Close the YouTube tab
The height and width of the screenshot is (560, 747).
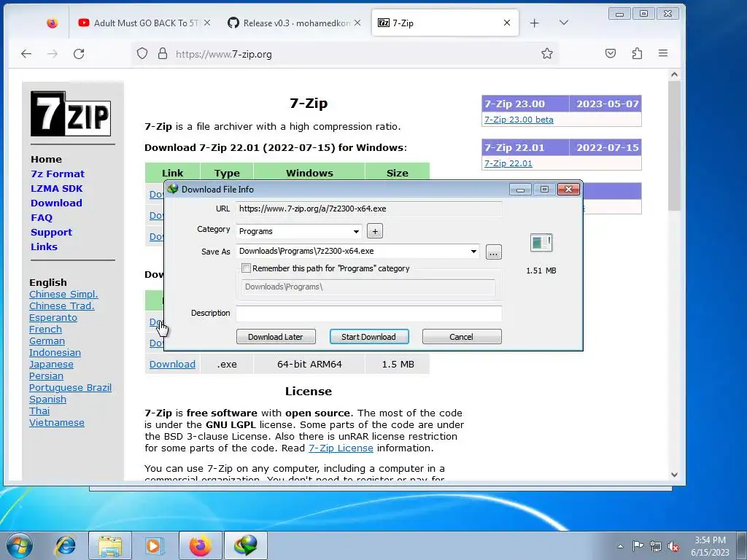[207, 23]
